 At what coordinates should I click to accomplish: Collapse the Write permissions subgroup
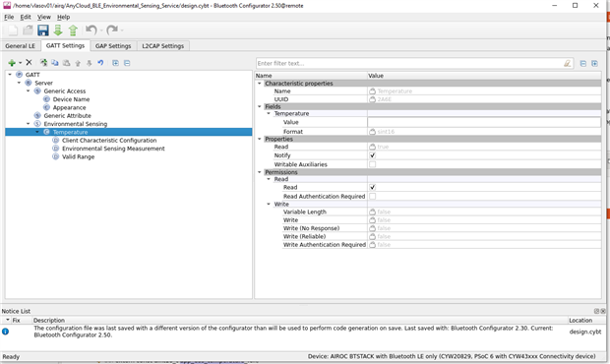(x=269, y=204)
